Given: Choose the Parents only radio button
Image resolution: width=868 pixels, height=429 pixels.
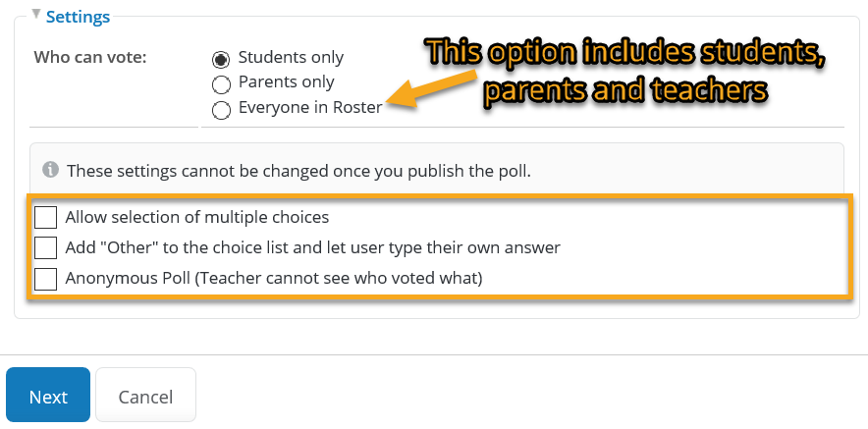Looking at the screenshot, I should [221, 84].
